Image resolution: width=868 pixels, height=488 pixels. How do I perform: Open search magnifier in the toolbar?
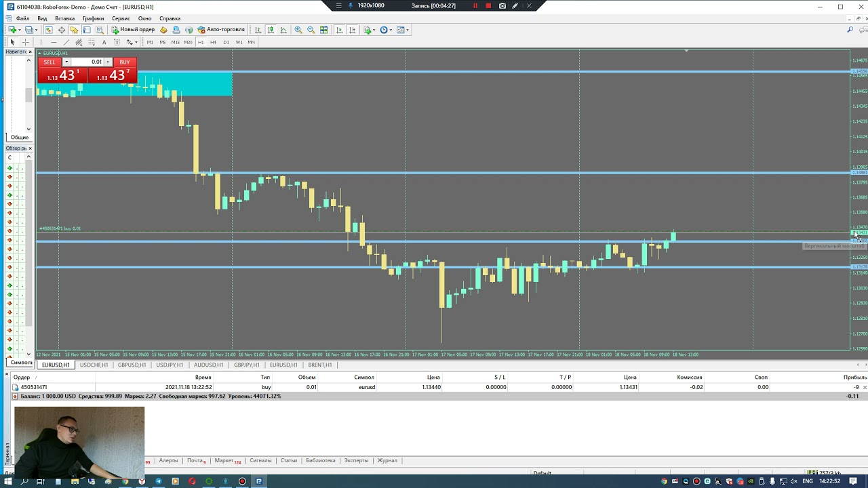[850, 30]
